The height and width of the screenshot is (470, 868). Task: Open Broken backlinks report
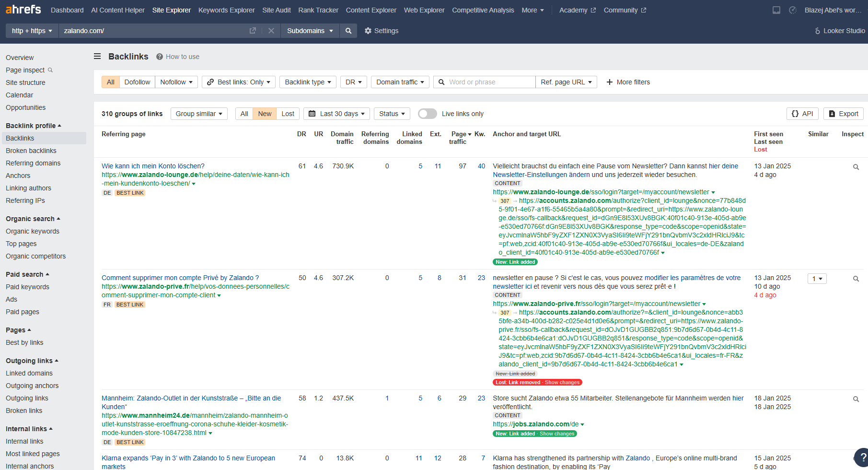31,151
